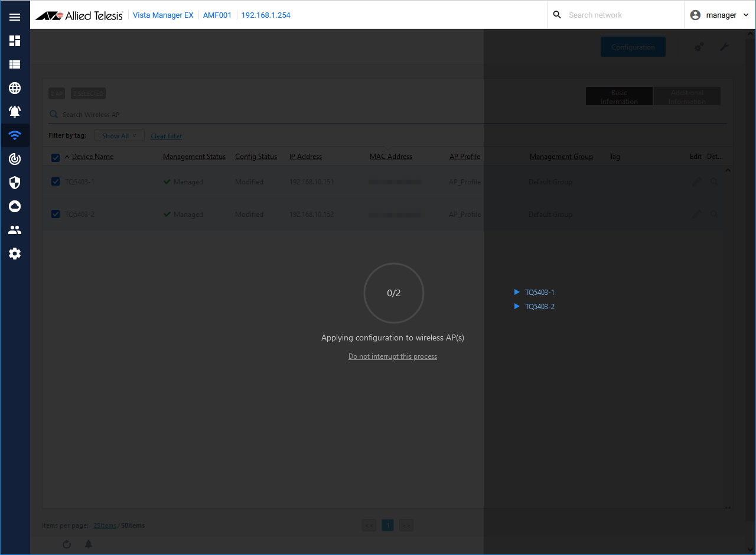This screenshot has width=756, height=555.
Task: Open the security shield icon in sidebar
Action: pos(15,183)
